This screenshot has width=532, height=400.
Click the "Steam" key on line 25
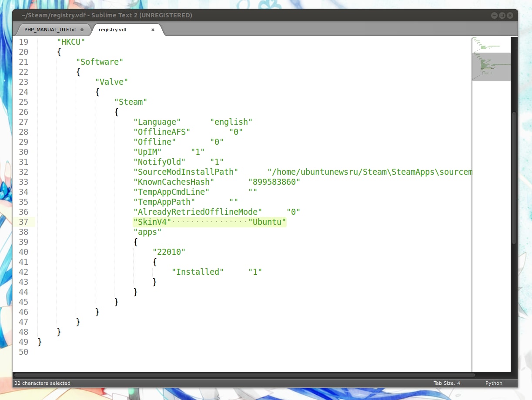click(130, 102)
